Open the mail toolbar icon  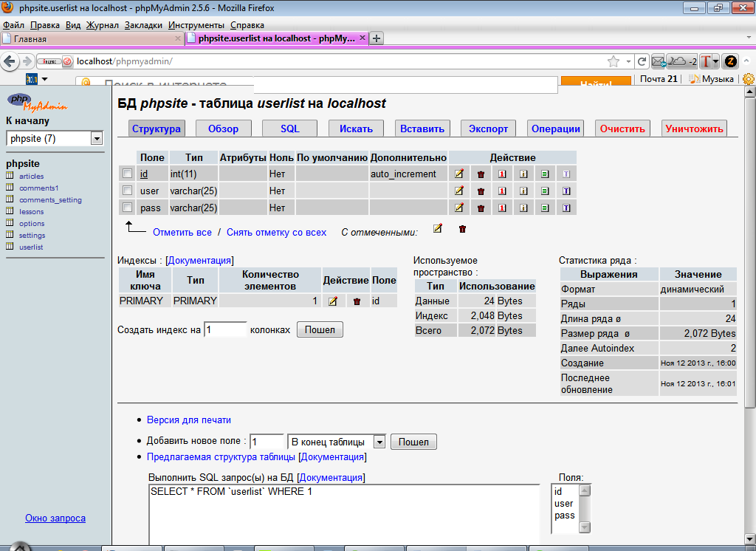(658, 61)
